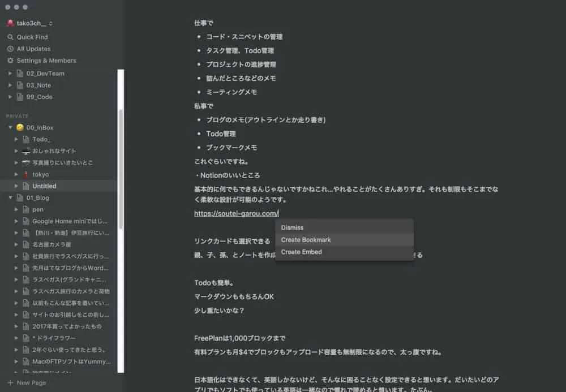This screenshot has width=566, height=392.
Task: Click the 02_DevTeam page icon
Action: pyautogui.click(x=20, y=74)
